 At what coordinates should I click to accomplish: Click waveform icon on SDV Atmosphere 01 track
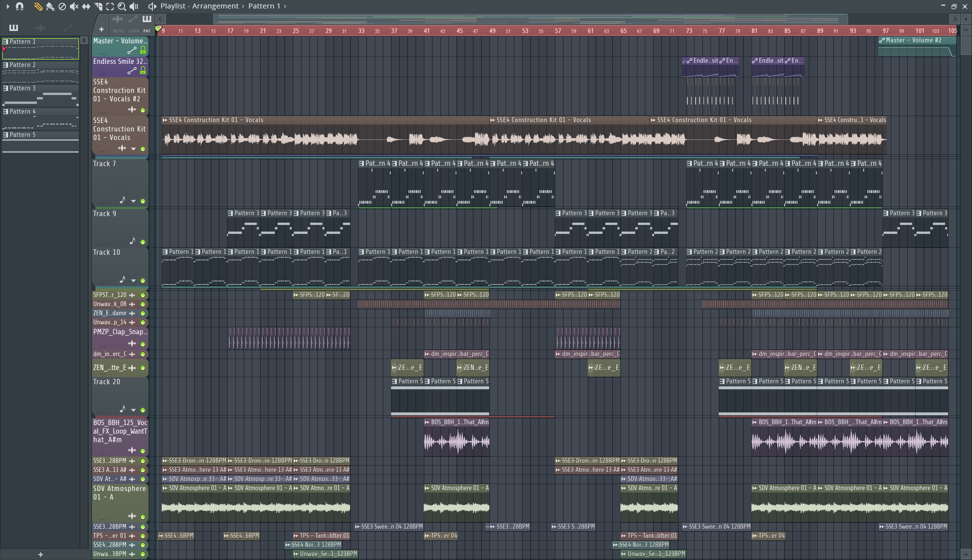pyautogui.click(x=132, y=516)
